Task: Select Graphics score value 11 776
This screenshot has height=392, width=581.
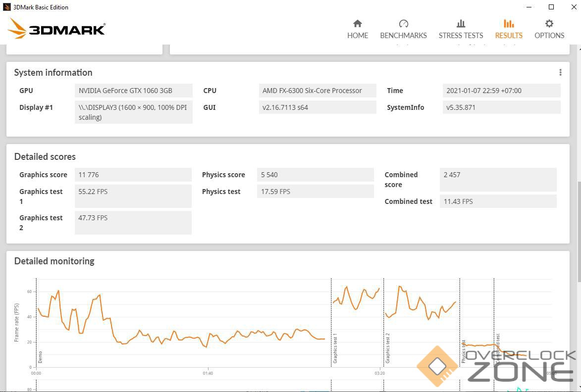Action: point(133,175)
